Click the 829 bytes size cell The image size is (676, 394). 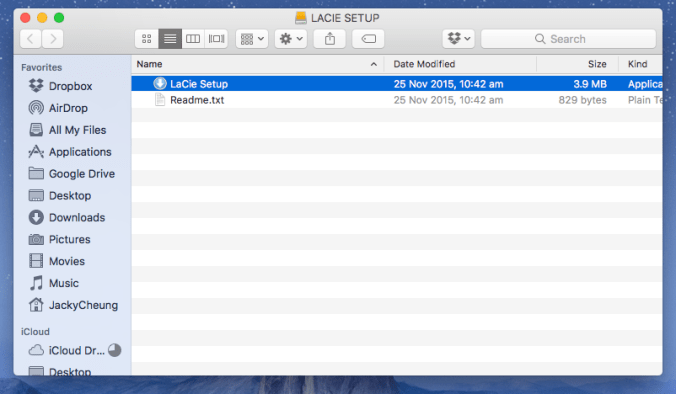tap(582, 100)
